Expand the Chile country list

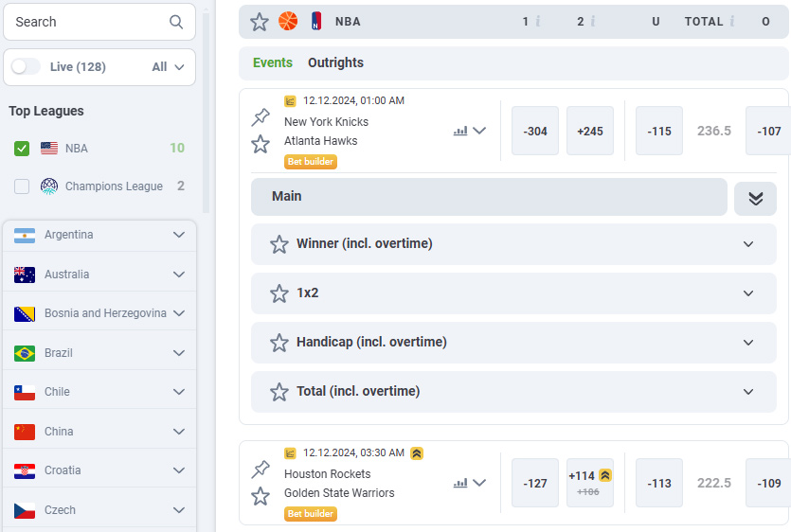tap(179, 392)
